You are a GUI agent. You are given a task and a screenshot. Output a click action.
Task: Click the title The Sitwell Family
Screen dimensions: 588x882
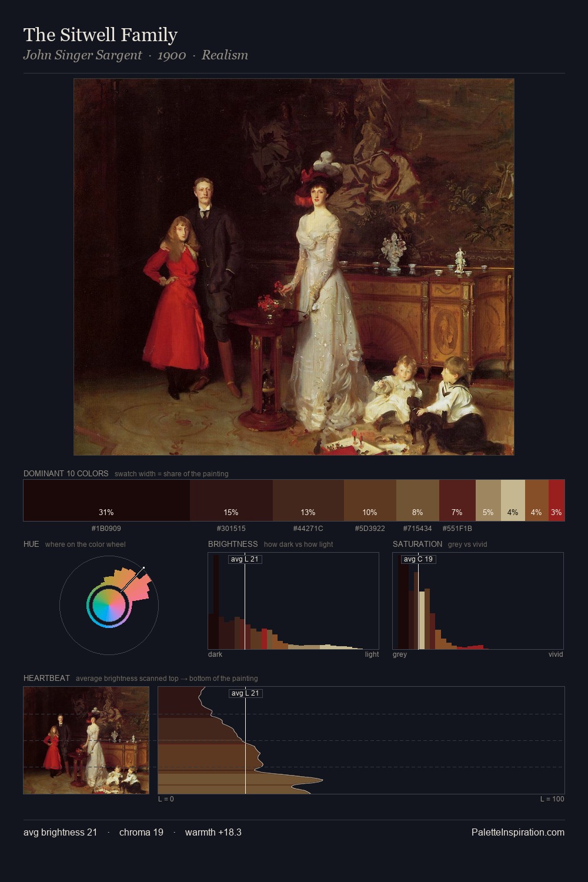click(101, 35)
